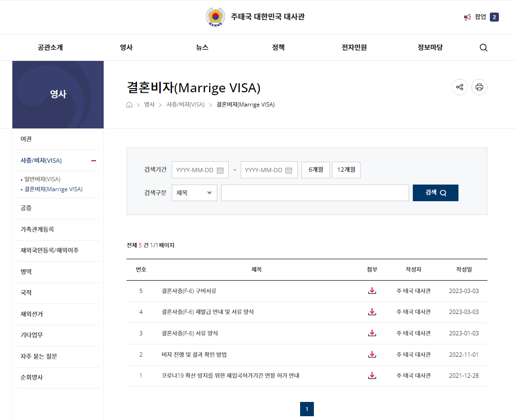Open the 전자민원 menu
Screen dimensions: 516x420
pos(354,48)
